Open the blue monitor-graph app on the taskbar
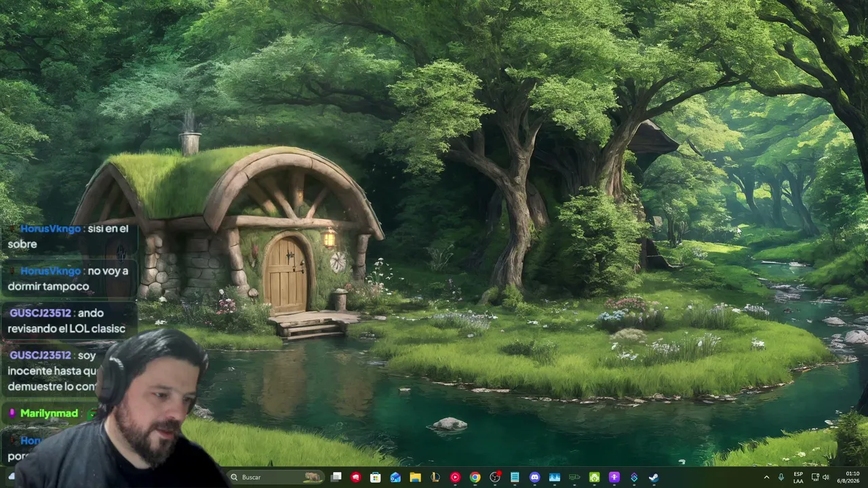The height and width of the screenshot is (488, 868). coord(555,477)
